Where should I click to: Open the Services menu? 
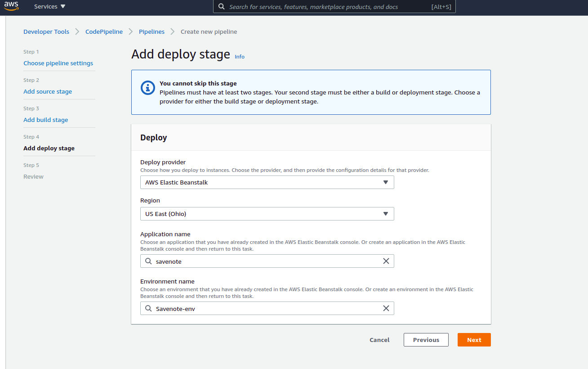(x=49, y=7)
